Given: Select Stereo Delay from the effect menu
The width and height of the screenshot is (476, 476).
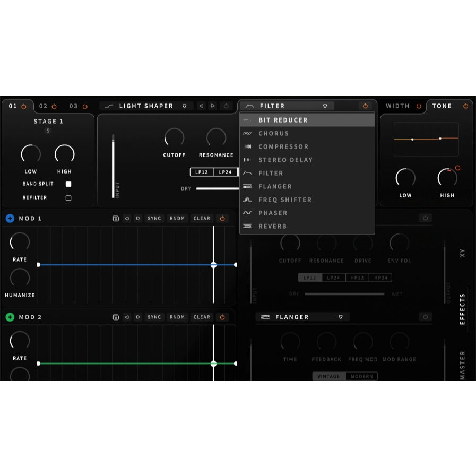Looking at the screenshot, I should 285,160.
